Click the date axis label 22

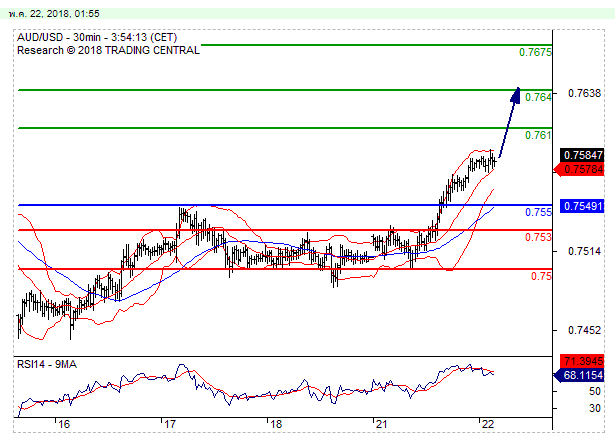tap(487, 424)
